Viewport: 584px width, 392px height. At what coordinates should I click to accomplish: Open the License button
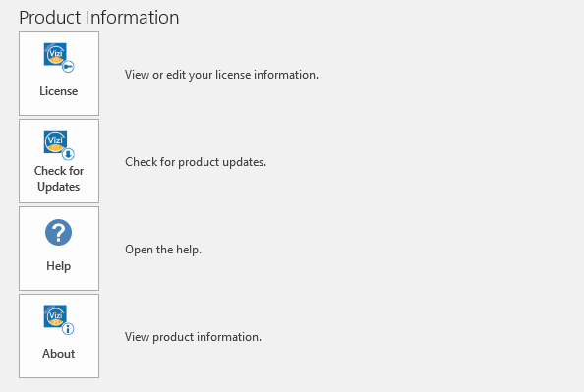59,74
